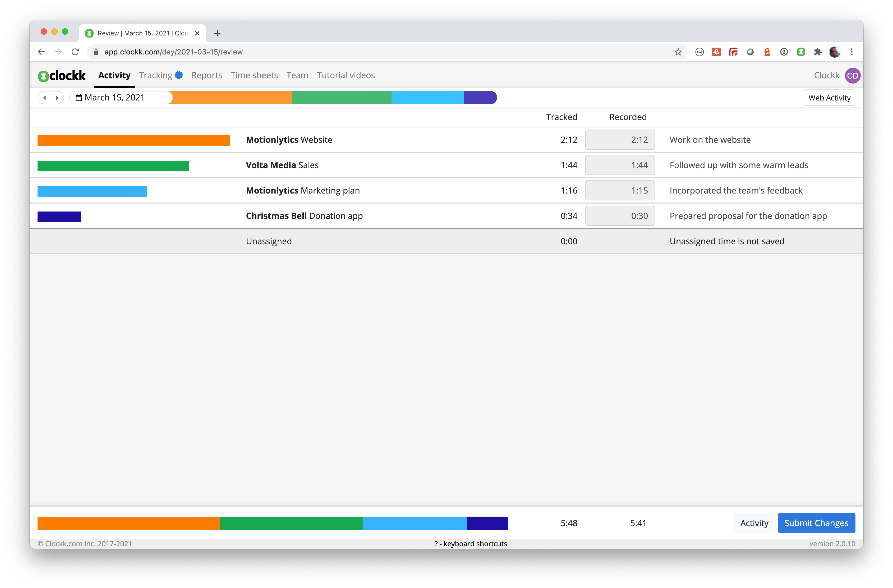The image size is (893, 588).
Task: Select the Volta Media Sales project name
Action: (x=282, y=165)
